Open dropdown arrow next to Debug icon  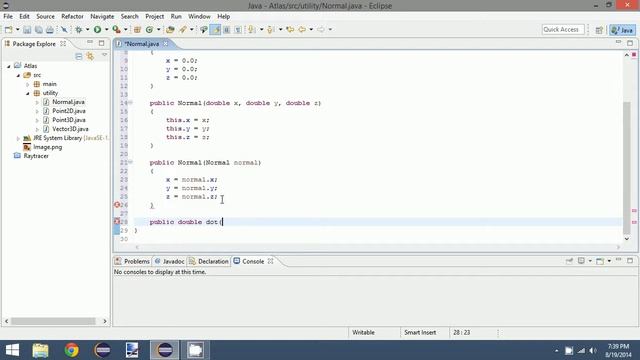(x=87, y=29)
